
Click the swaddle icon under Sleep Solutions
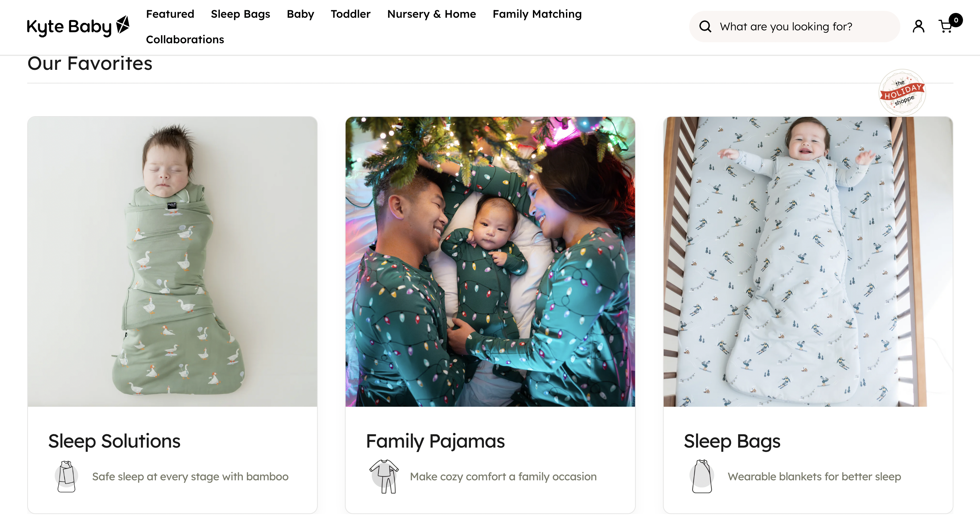(x=66, y=476)
